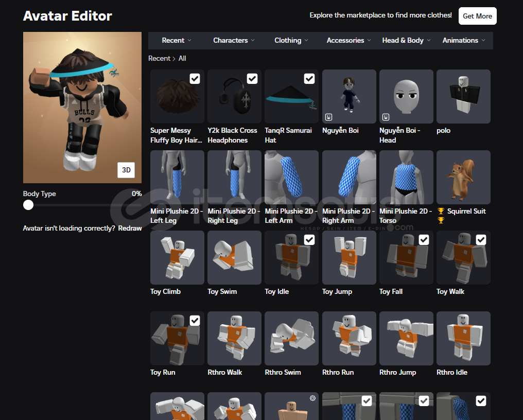
Task: Open the Clothing tab
Action: point(291,40)
